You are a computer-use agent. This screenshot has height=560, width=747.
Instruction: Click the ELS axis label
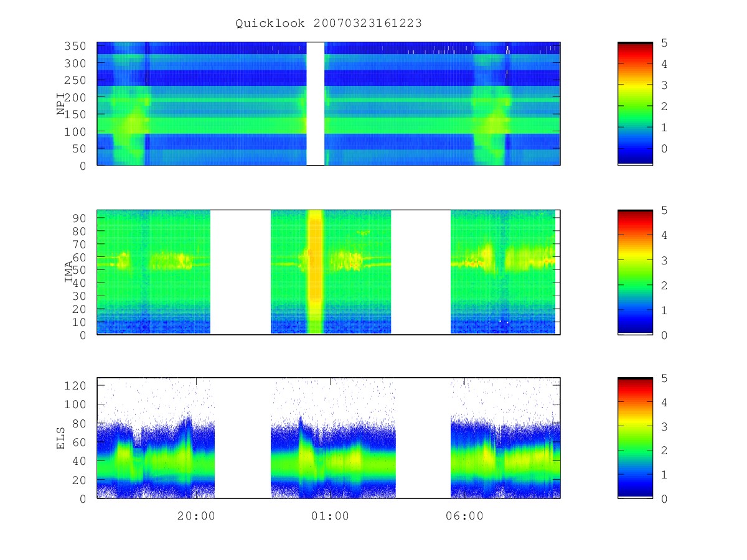pos(61,438)
